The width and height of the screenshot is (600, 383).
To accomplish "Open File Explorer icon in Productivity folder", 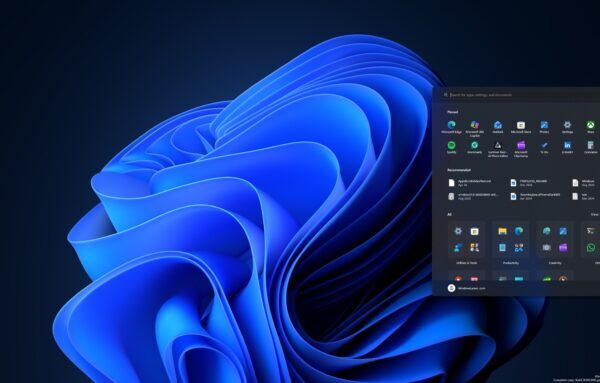I will pyautogui.click(x=502, y=231).
